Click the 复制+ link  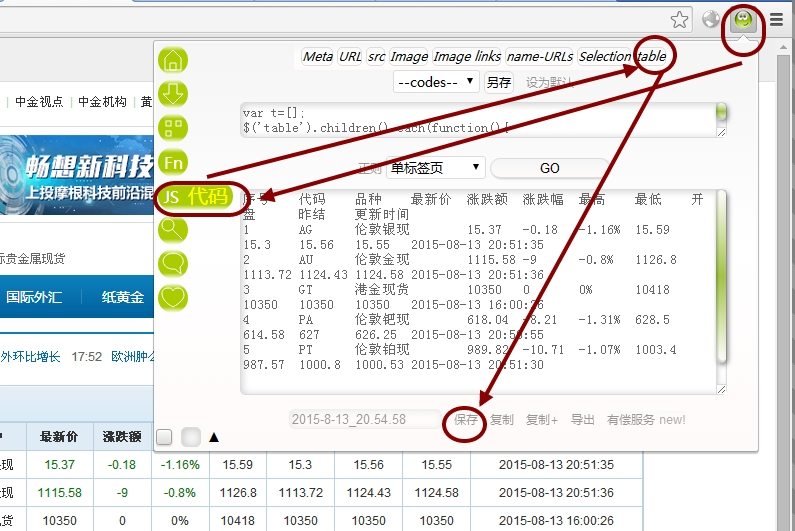(541, 420)
